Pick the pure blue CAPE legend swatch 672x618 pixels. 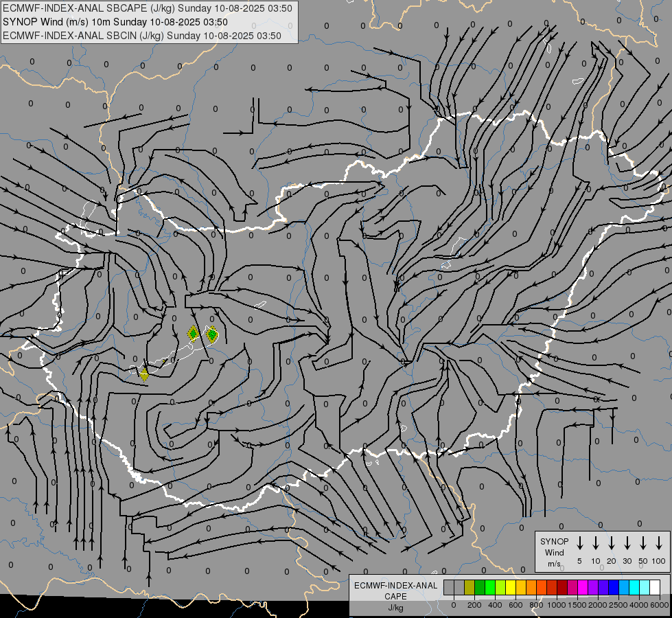[x=614, y=587]
